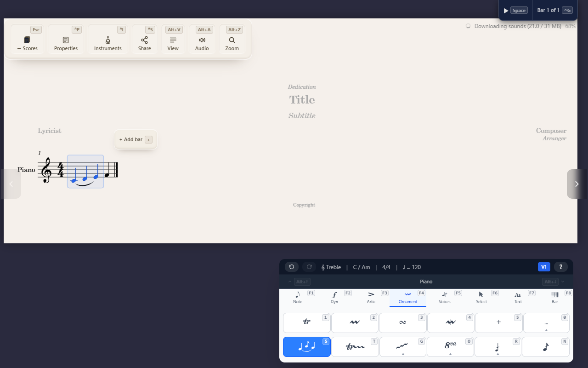This screenshot has width=588, height=368.
Task: Change the Treble clef setting
Action: pyautogui.click(x=331, y=267)
